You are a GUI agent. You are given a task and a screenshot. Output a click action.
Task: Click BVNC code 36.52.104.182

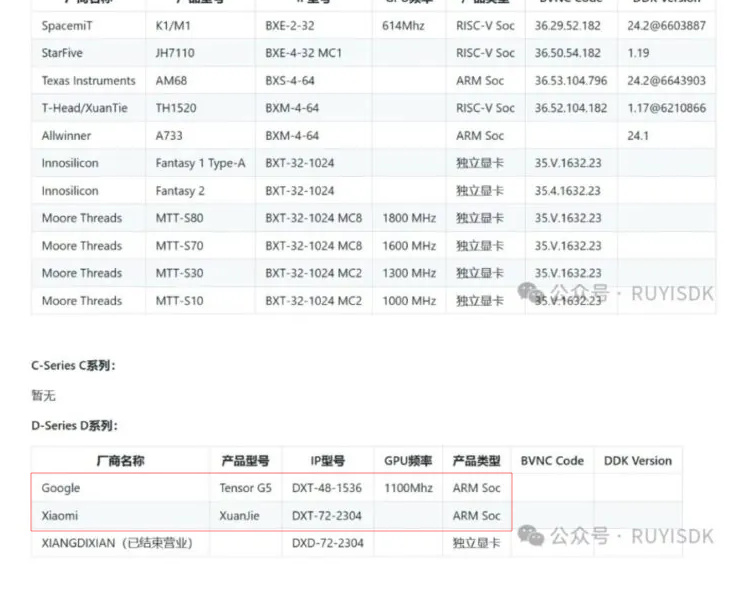coord(571,108)
